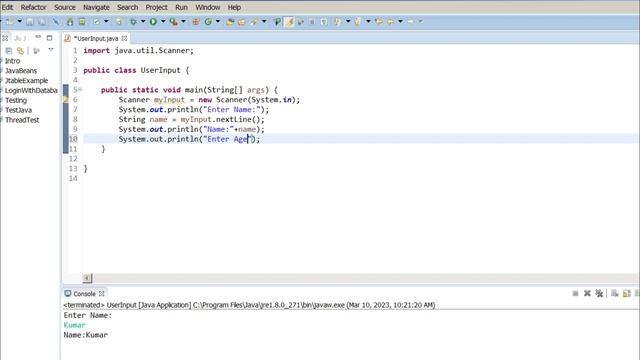The height and width of the screenshot is (360, 640).
Task: Select the Intro project
Action: pyautogui.click(x=12, y=61)
